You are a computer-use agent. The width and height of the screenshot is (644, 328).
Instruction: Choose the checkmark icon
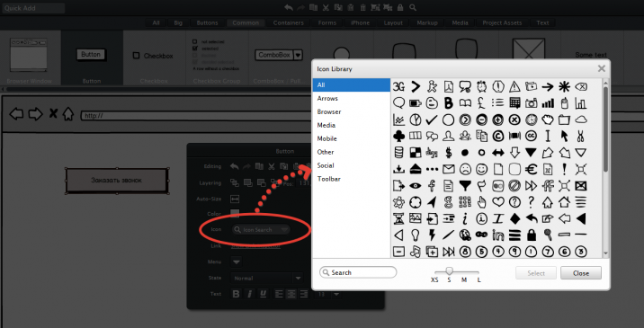point(432,120)
